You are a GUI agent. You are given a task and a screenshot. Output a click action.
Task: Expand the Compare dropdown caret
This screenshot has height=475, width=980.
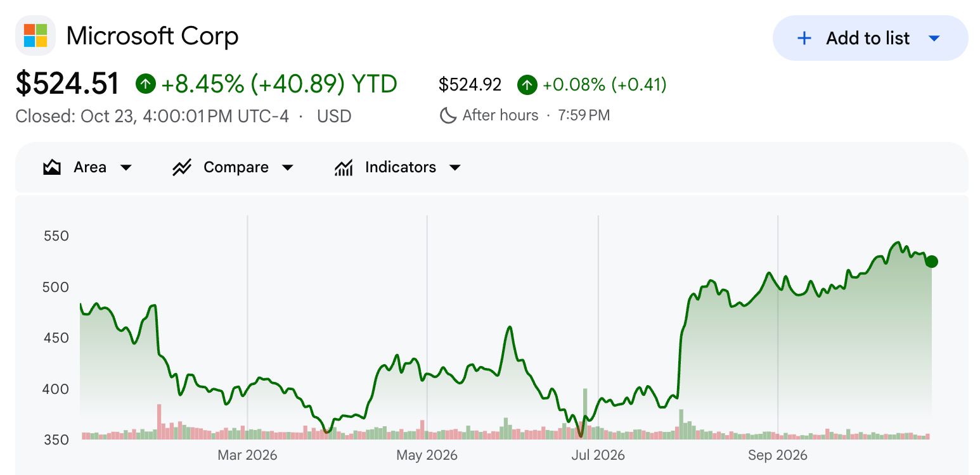pos(288,168)
